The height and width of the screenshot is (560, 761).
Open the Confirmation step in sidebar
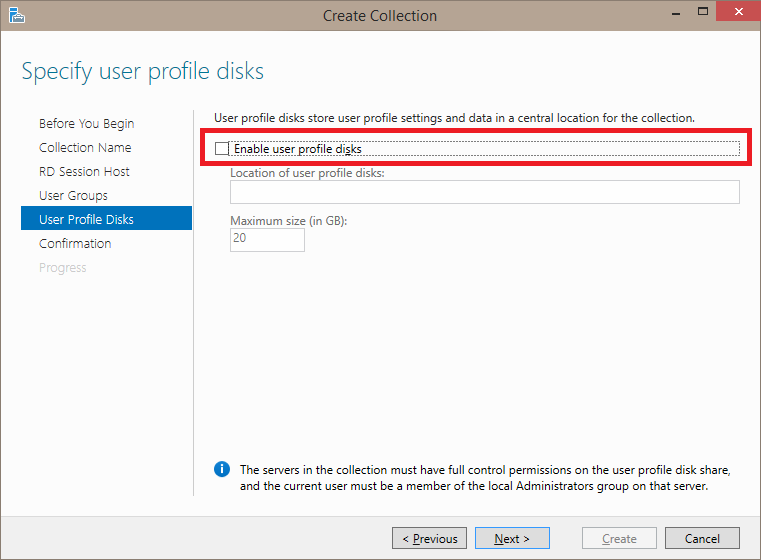click(75, 244)
